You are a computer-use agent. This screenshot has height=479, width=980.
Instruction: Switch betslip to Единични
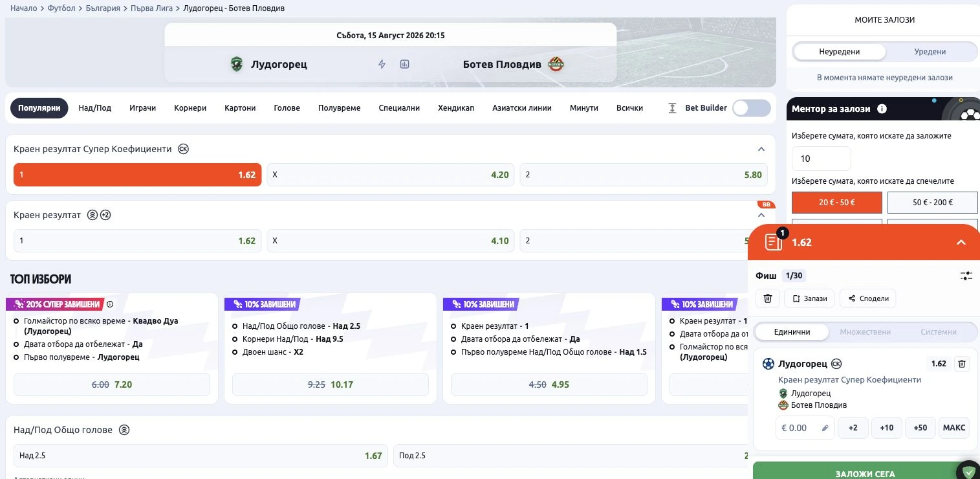pos(792,331)
